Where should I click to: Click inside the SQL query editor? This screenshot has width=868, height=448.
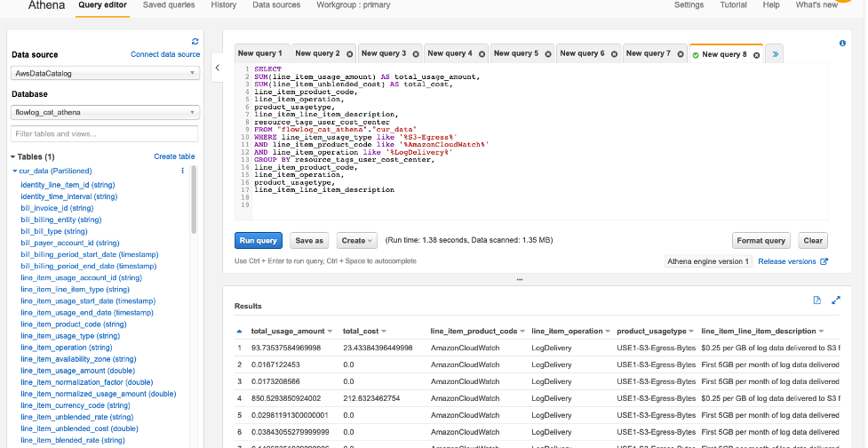[x=540, y=141]
